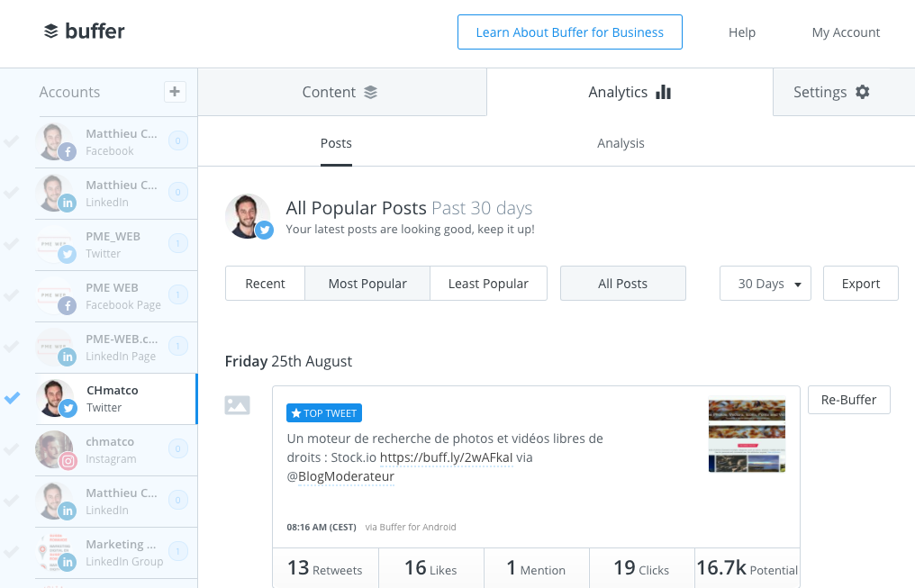
Task: Click chmatco Instagram account avatar
Action: [x=56, y=449]
